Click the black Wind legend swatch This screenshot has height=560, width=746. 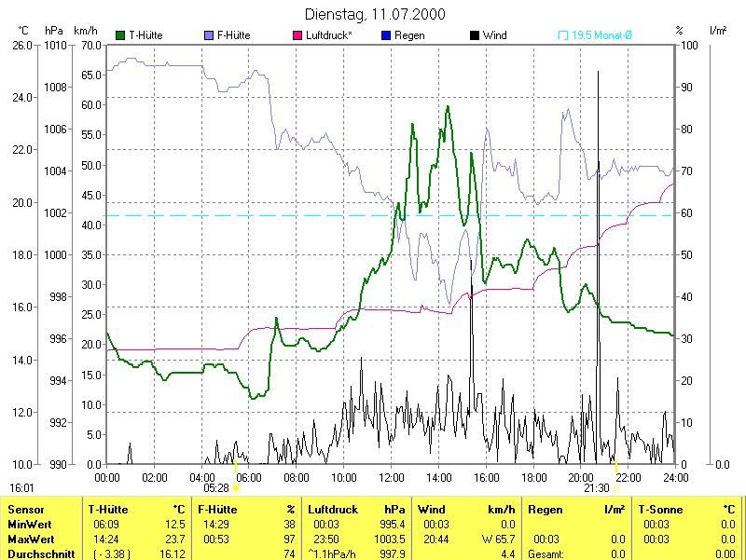coord(475,35)
